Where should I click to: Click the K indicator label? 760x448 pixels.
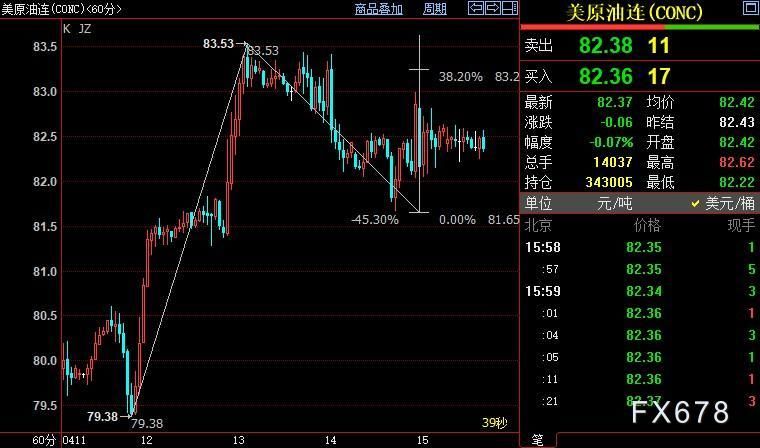67,29
